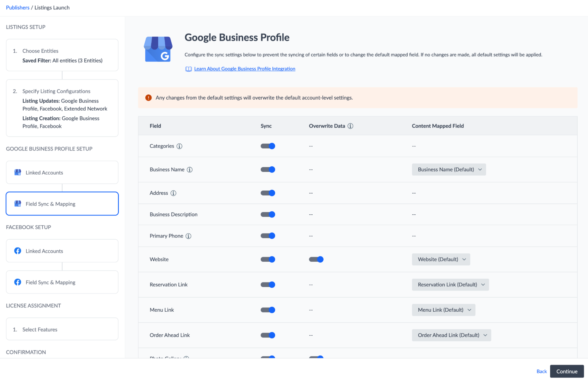
Task: Click Google icon on Field Sync & Mapping step
Action: [18, 203]
